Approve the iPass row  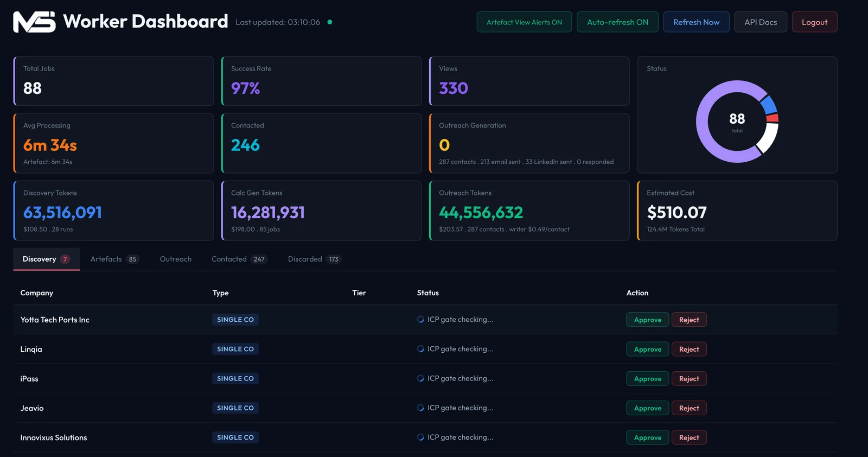click(648, 379)
